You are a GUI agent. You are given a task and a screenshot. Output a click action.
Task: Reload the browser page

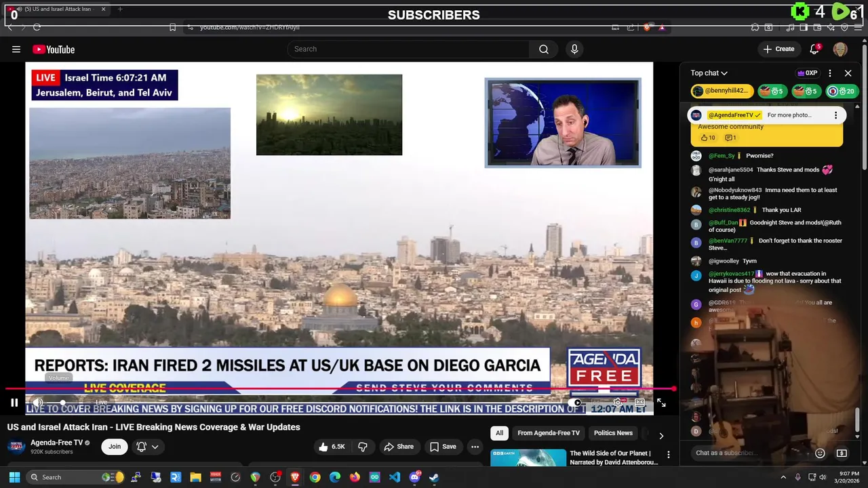click(x=37, y=27)
